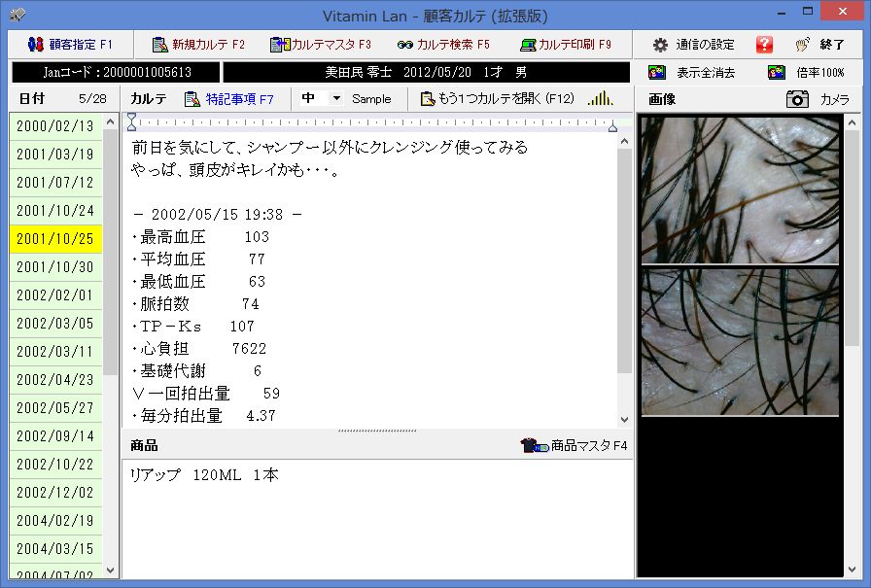Open 通信の設定 gear settings
This screenshot has height=588, width=871.
[693, 45]
